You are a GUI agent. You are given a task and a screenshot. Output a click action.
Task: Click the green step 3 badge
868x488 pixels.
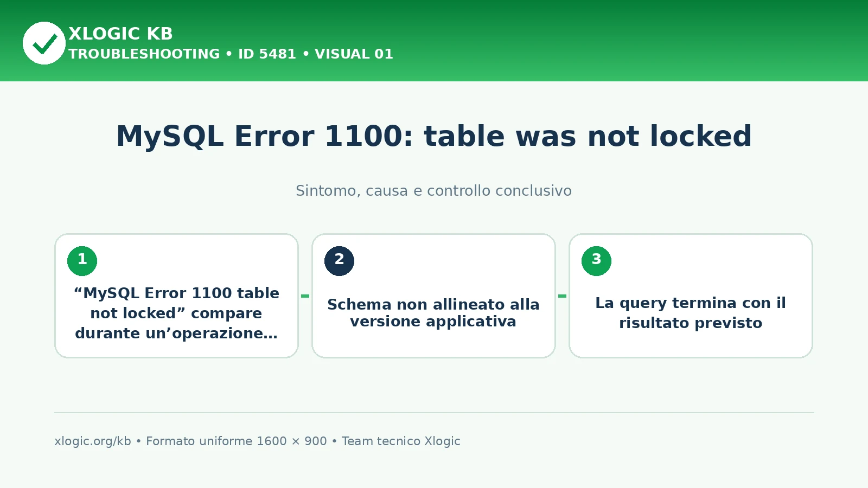coord(596,261)
